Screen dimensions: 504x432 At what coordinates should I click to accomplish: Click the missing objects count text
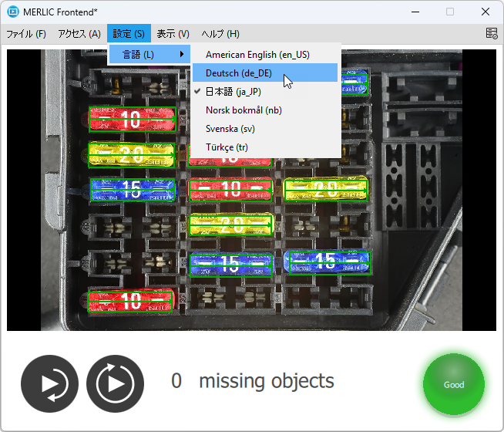pyautogui.click(x=253, y=381)
